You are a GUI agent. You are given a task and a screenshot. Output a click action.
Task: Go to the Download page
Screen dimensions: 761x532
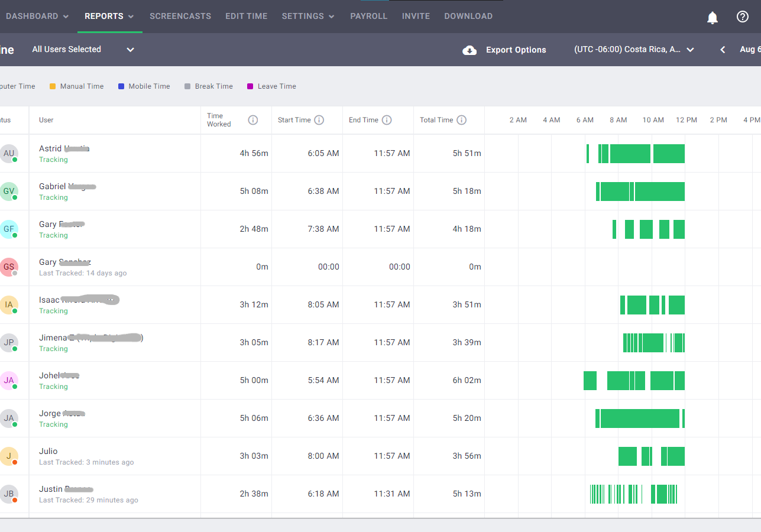pyautogui.click(x=468, y=17)
